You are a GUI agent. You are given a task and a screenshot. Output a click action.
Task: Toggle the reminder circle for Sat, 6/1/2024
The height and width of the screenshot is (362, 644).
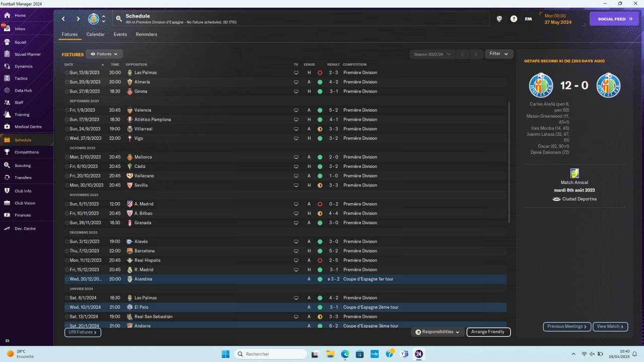click(x=67, y=298)
